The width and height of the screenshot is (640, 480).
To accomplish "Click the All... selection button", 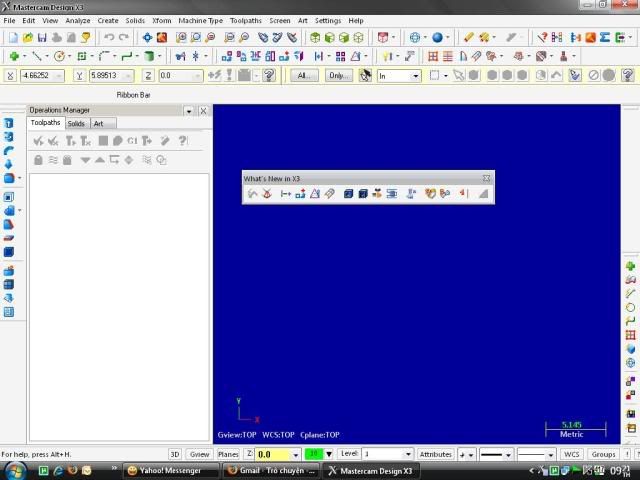I will 304,76.
